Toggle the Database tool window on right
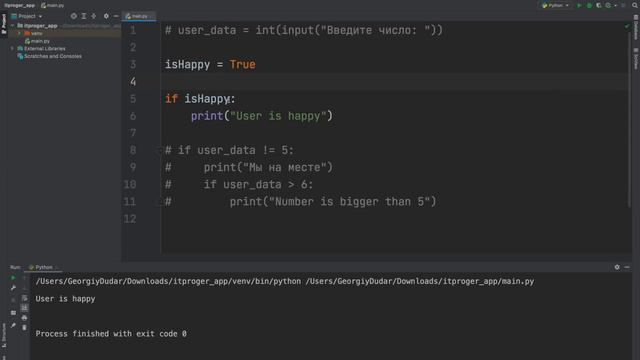The width and height of the screenshot is (640, 360). click(636, 28)
